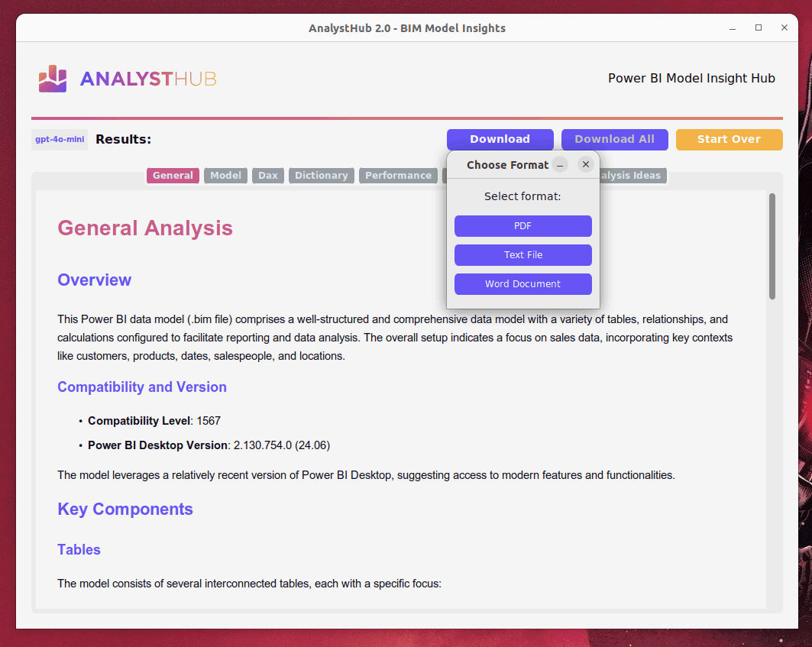The width and height of the screenshot is (812, 647).
Task: Click the AnalystHub logo icon
Action: (x=53, y=79)
